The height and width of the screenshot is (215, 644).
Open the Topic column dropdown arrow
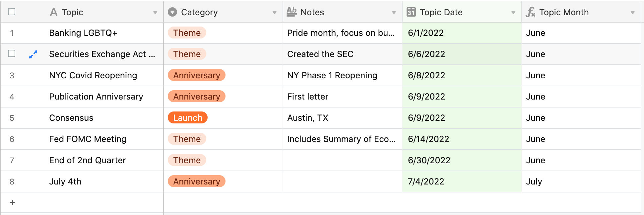[x=155, y=13]
